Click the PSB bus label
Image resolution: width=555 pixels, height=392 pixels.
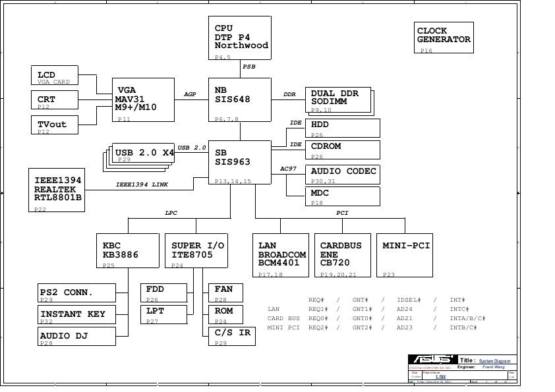point(249,67)
